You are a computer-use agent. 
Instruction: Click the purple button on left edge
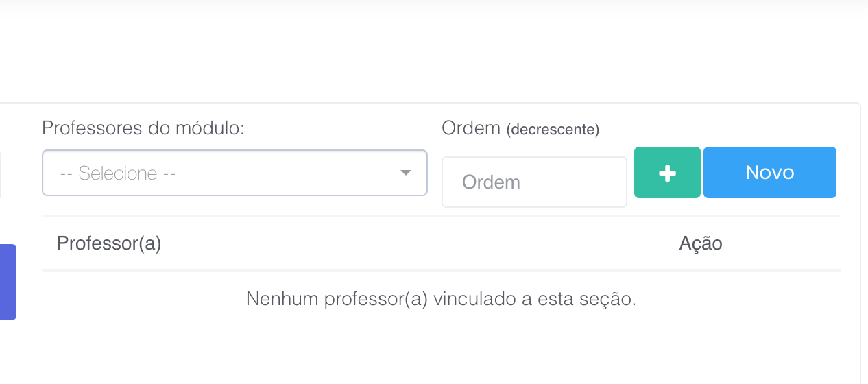point(8,282)
